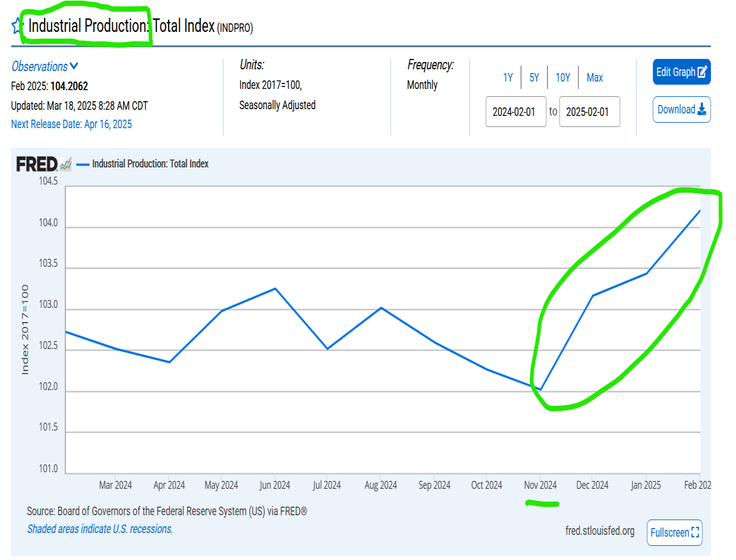Click the Download button
This screenshot has width=736, height=560.
click(x=681, y=109)
